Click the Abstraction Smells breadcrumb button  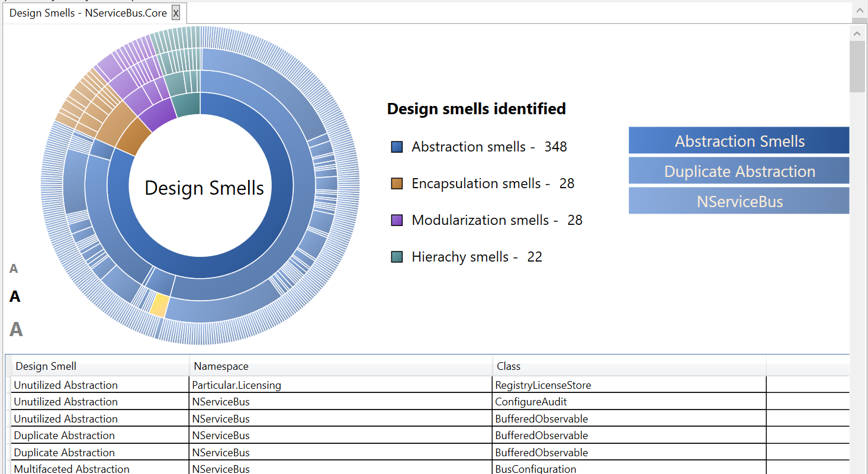[739, 141]
